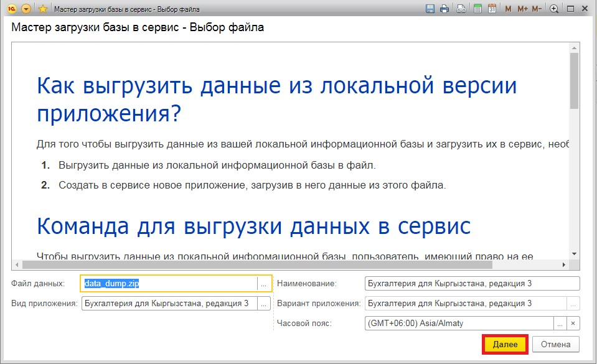Click the Print icon in title bar
Viewport: 597px width, 364px height.
(444, 9)
